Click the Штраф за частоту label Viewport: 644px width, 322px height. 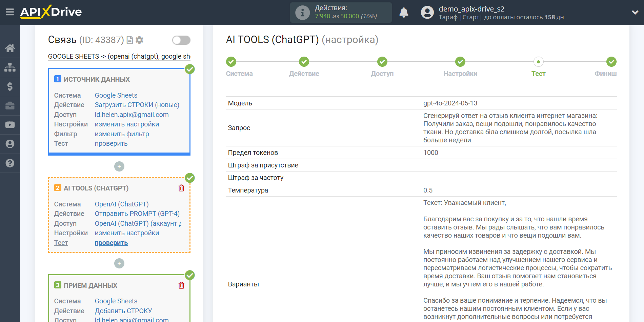[x=256, y=178]
